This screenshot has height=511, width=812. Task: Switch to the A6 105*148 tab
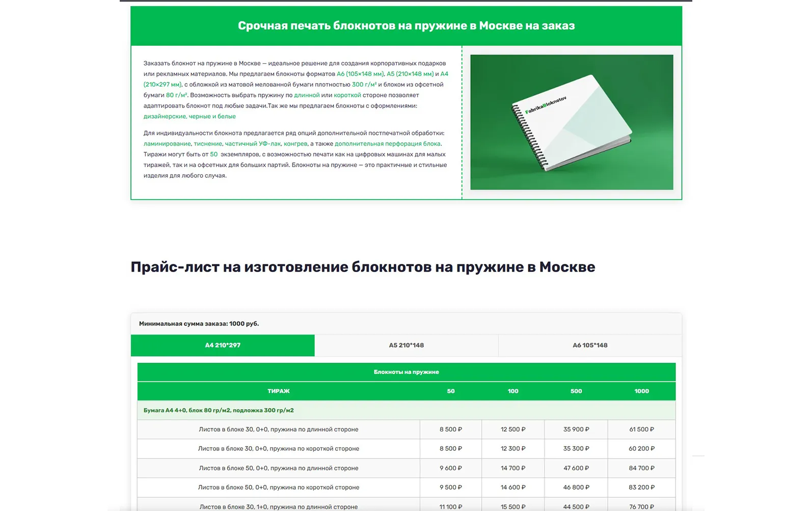coord(590,345)
